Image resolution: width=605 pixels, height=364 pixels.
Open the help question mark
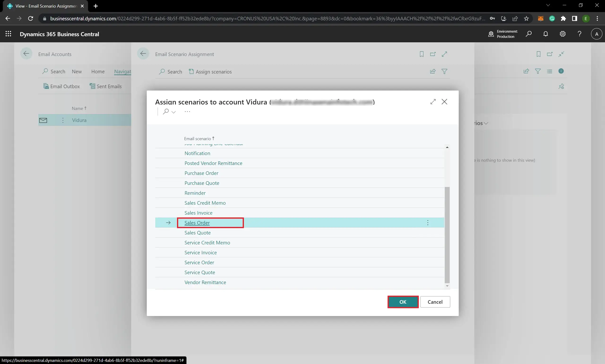(579, 34)
